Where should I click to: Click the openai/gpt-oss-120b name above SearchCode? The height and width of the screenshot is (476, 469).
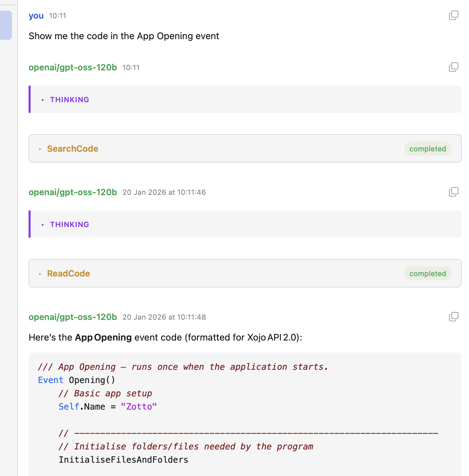[73, 67]
